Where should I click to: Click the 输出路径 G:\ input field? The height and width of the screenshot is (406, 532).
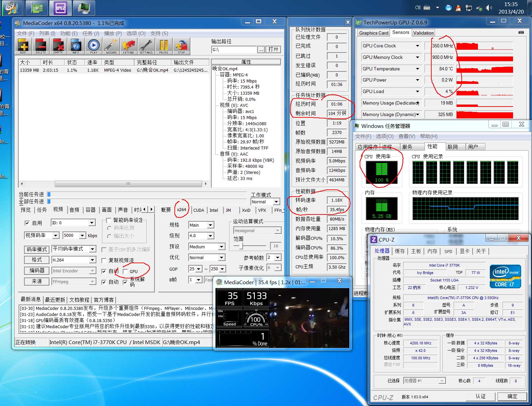pos(234,50)
